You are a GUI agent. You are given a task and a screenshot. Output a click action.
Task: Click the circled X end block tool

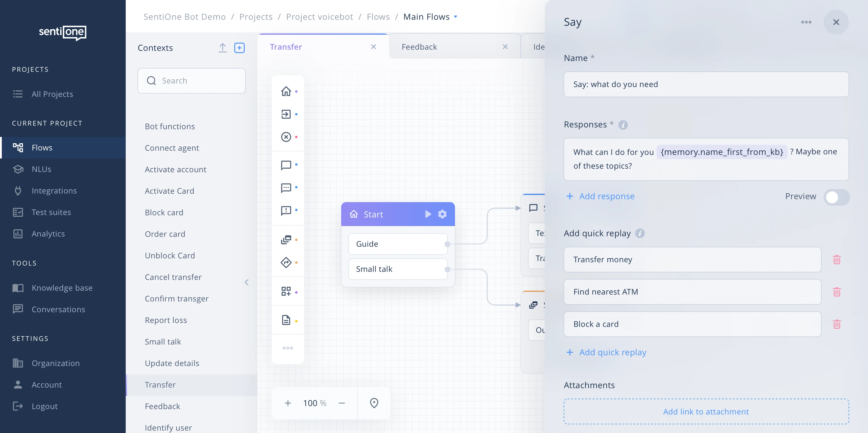tap(286, 137)
